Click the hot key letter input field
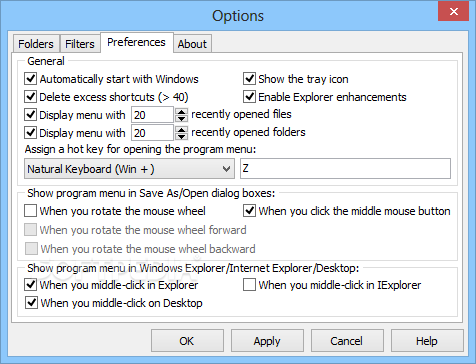The image size is (476, 364). (x=345, y=169)
